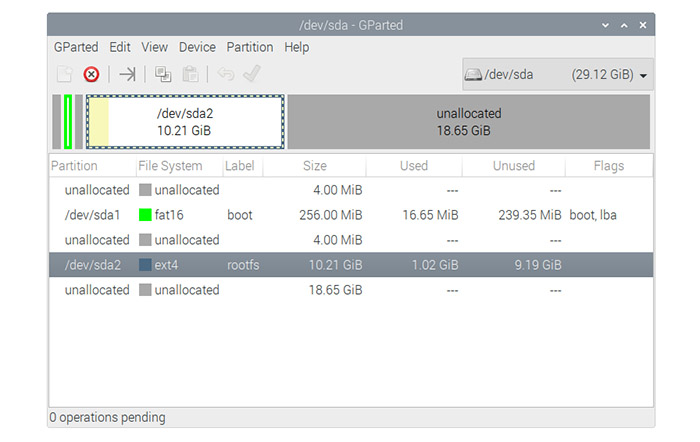Click the Size column header
This screenshot has width=700, height=442.
[315, 166]
